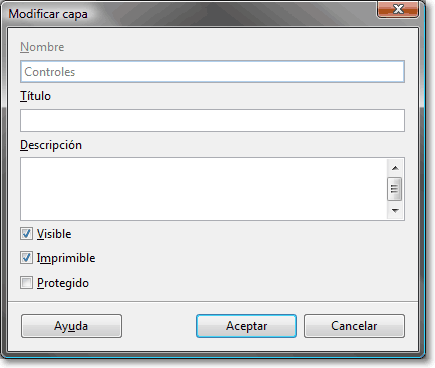Screen dimensions: 435x368
Task: Close the Modificar capa dialog
Action: point(398,9)
